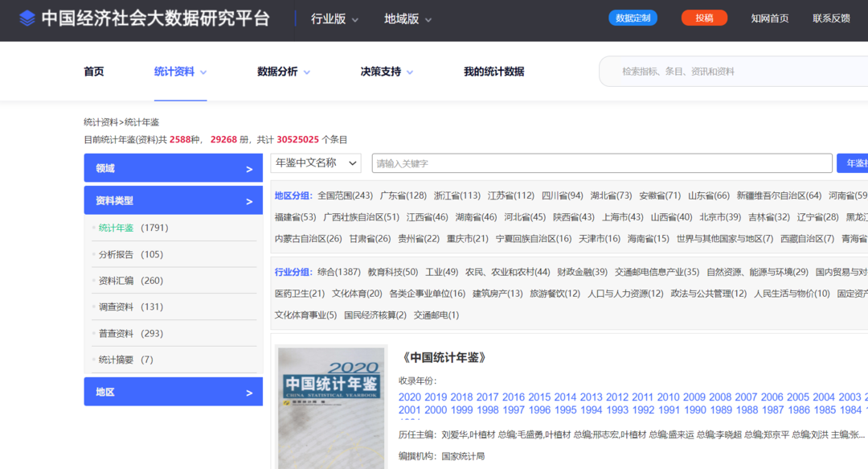Viewport: 868px width, 469px height.
Task: Open 我的统计数据 tab
Action: tap(493, 72)
